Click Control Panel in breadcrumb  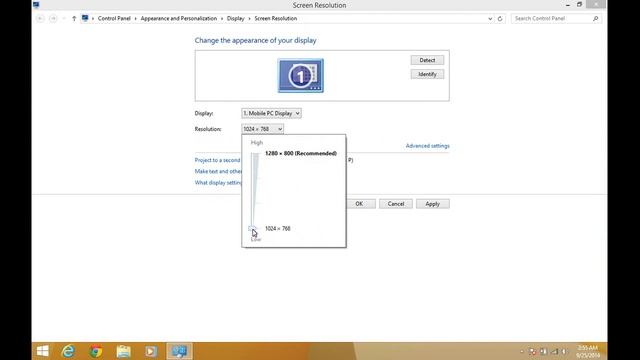click(114, 18)
